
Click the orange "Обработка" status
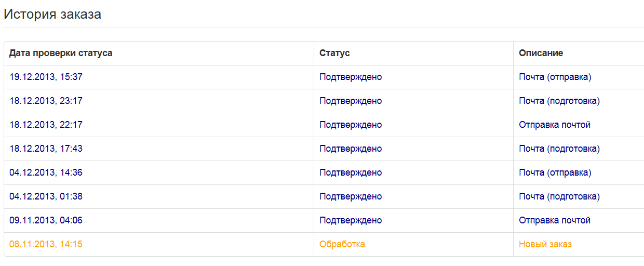(342, 244)
